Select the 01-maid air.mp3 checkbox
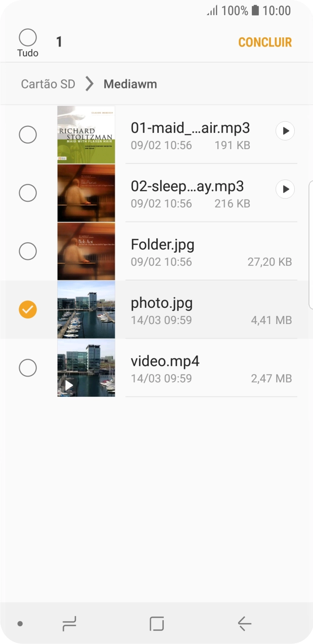The height and width of the screenshot is (644, 313). point(28,134)
